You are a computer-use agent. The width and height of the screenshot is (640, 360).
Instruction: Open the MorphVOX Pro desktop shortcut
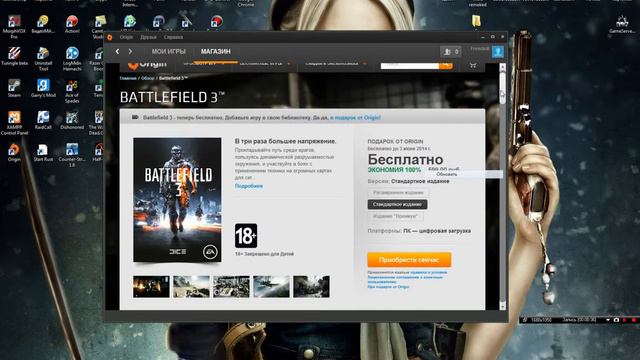14,27
